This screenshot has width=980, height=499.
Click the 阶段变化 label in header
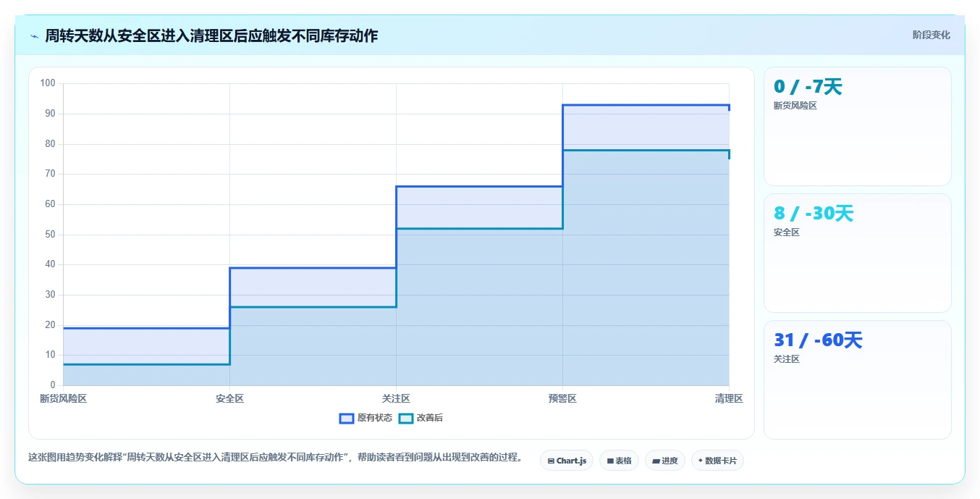click(x=931, y=35)
